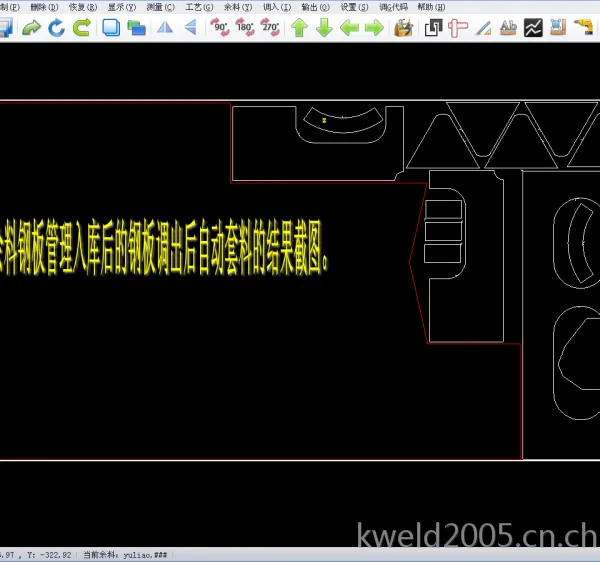The image size is (600, 562).
Task: Click the blue circular refresh arrow icon
Action: click(57, 28)
